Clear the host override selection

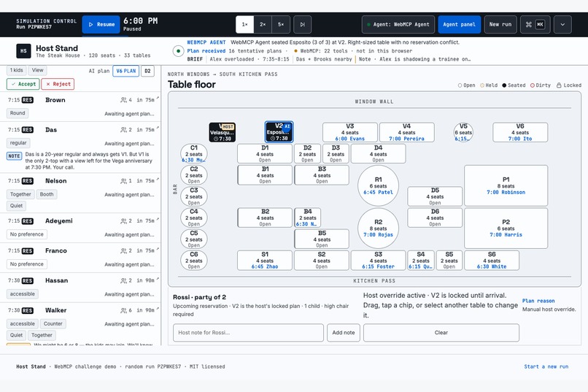[x=441, y=333]
